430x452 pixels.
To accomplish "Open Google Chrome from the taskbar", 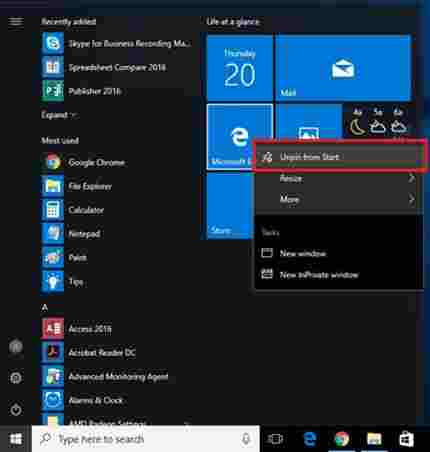I will tap(342, 439).
